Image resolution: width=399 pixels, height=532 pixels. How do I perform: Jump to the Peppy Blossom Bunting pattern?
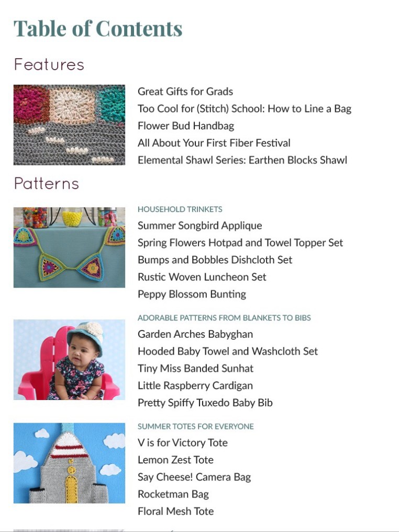pyautogui.click(x=192, y=294)
